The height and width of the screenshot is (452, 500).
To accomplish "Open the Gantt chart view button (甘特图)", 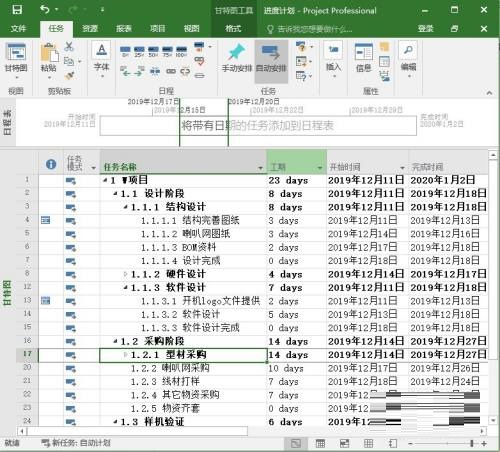I will [16, 60].
